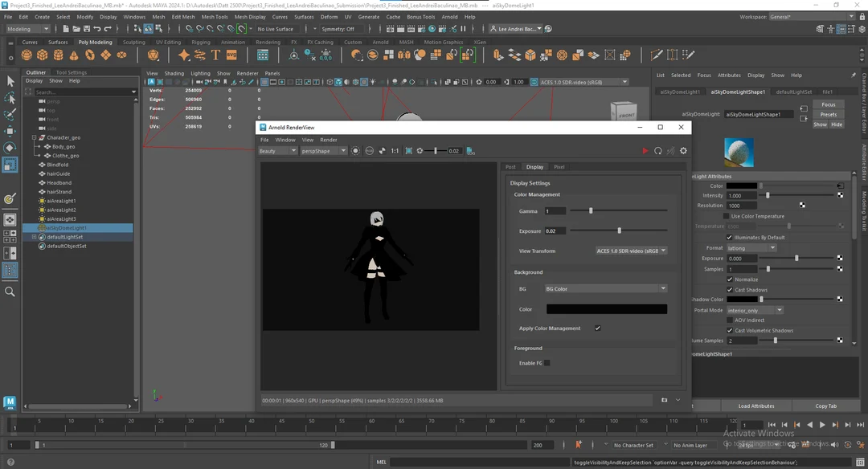Click the Presets button in the Attribute Editor
The height and width of the screenshot is (469, 868).
click(829, 115)
